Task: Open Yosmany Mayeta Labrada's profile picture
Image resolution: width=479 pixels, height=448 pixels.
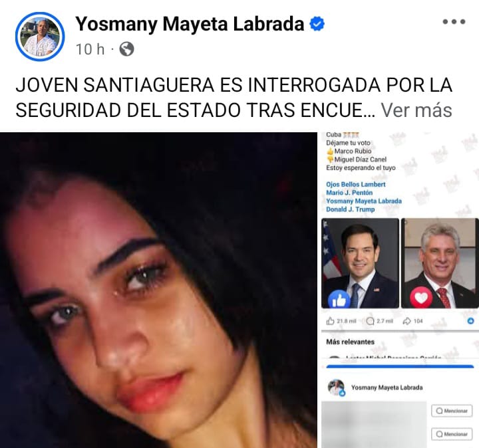Action: tap(40, 37)
